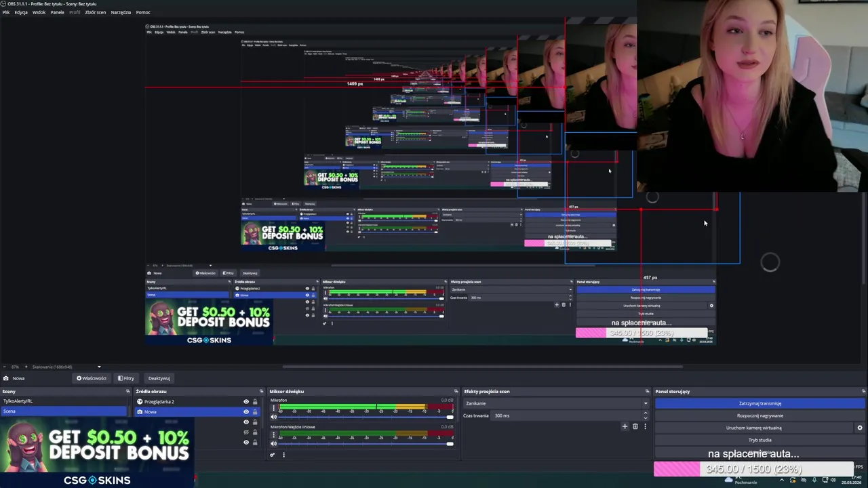Select the Scena scene
The image size is (868, 488).
[x=64, y=411]
